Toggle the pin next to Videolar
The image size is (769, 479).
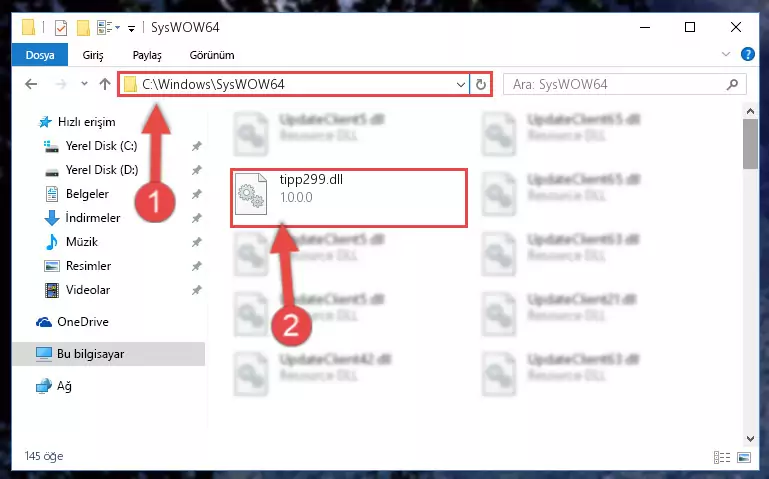click(x=196, y=290)
